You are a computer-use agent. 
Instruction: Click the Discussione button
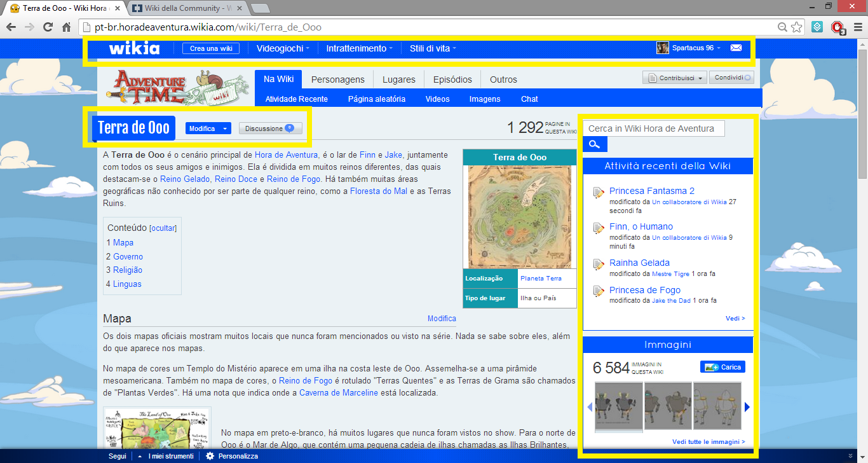tap(271, 128)
